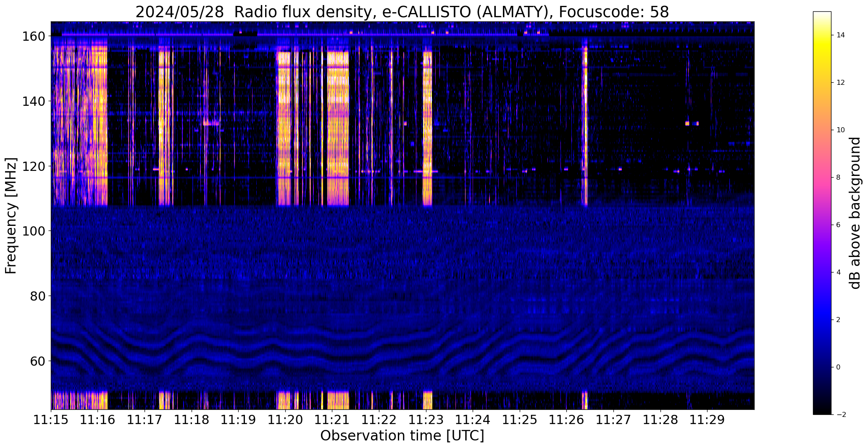This screenshot has height=448, width=868.
Task: Click the 11:21 time tick label
Action: tap(332, 419)
